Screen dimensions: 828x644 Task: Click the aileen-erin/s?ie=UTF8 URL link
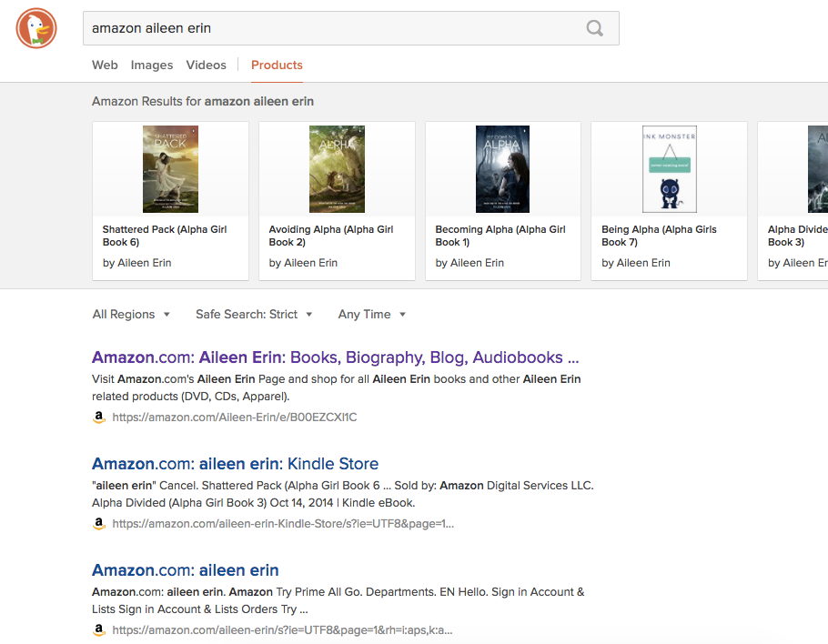coord(282,629)
